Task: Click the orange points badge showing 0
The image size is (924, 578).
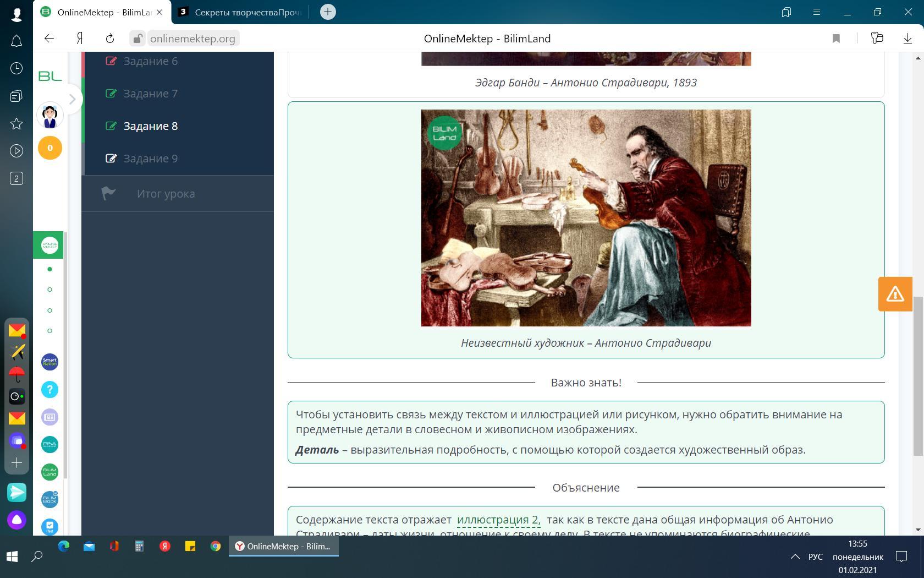Action: (x=50, y=148)
